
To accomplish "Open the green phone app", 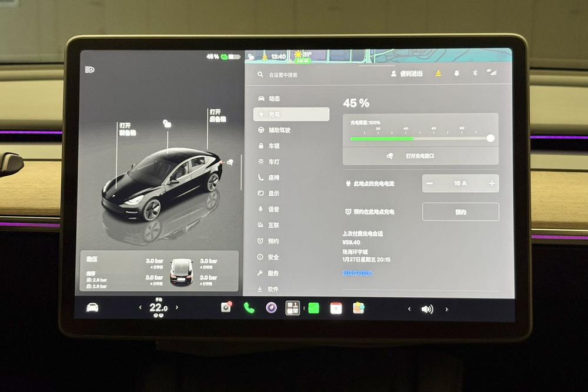I will click(x=249, y=308).
